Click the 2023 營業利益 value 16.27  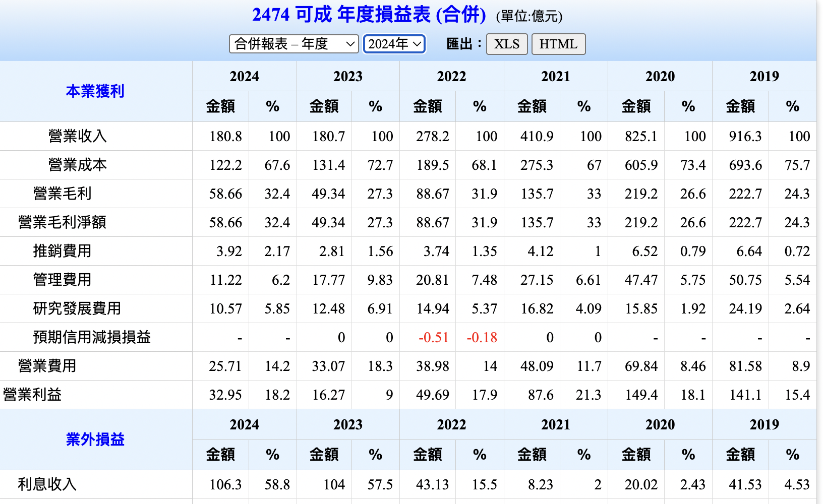pos(328,395)
